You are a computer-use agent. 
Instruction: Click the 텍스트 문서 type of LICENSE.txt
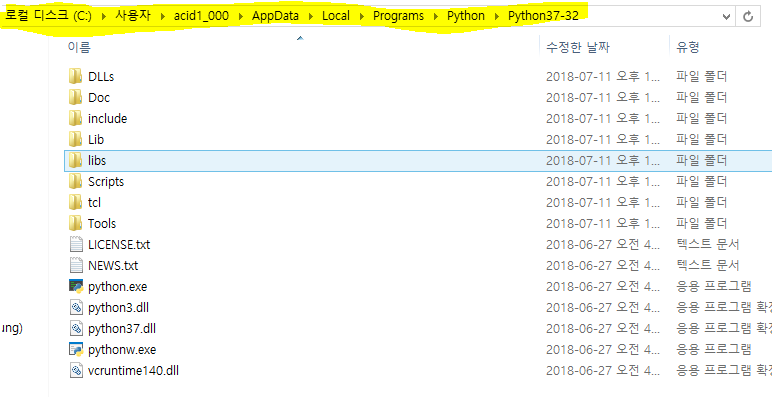pyautogui.click(x=708, y=245)
